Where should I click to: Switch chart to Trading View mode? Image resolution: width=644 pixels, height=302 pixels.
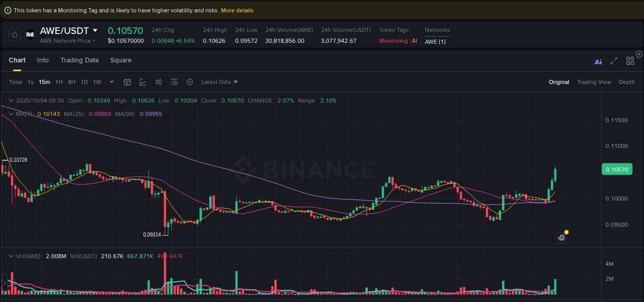coord(594,81)
